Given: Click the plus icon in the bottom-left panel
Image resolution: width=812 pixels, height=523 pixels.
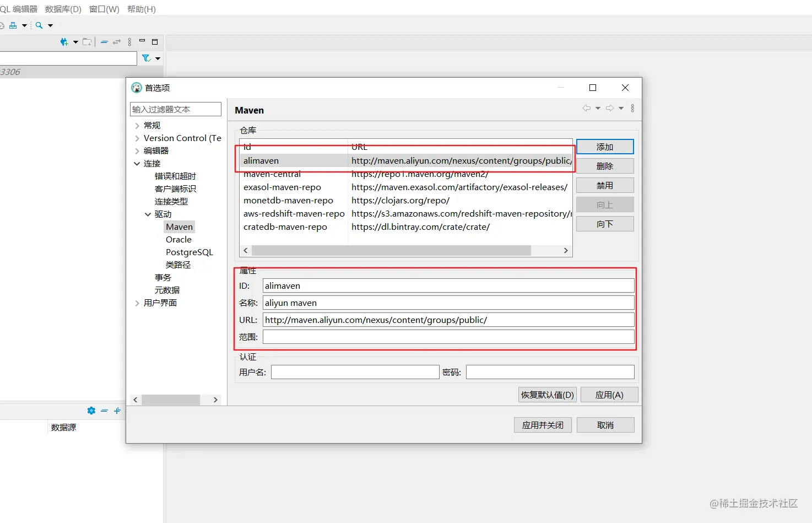Looking at the screenshot, I should pos(117,411).
